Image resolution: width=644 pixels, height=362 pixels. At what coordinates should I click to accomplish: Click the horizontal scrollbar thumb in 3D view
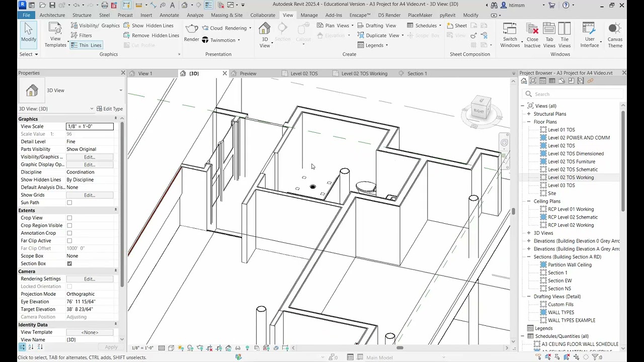click(x=399, y=348)
